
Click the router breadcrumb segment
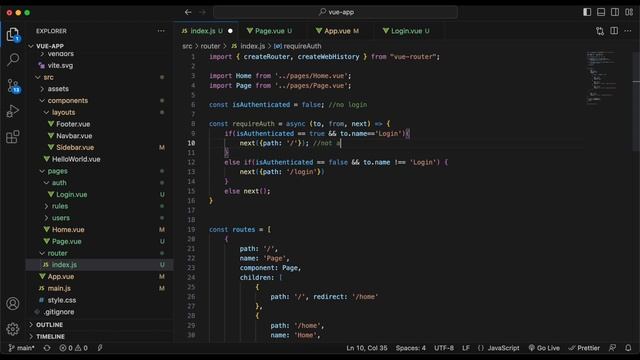click(210, 46)
